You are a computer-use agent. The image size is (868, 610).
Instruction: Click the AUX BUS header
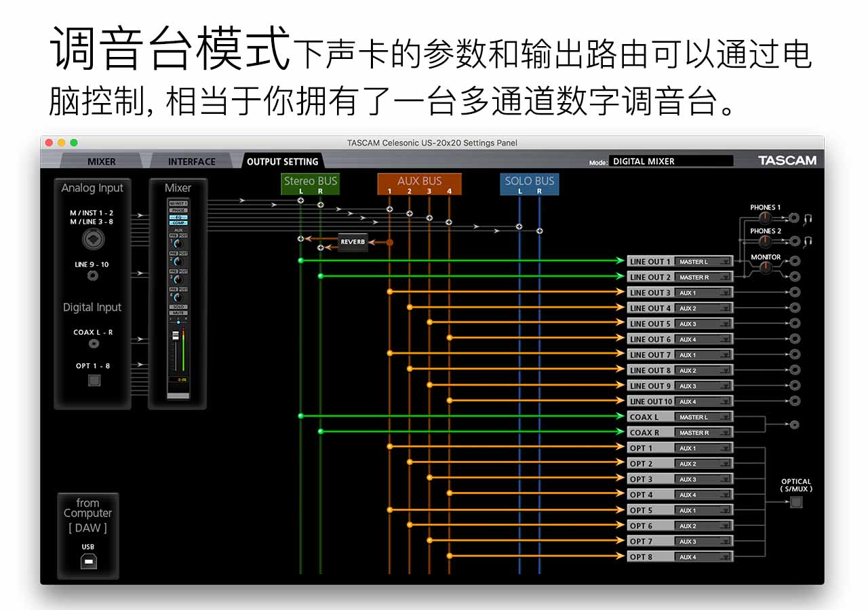419,184
